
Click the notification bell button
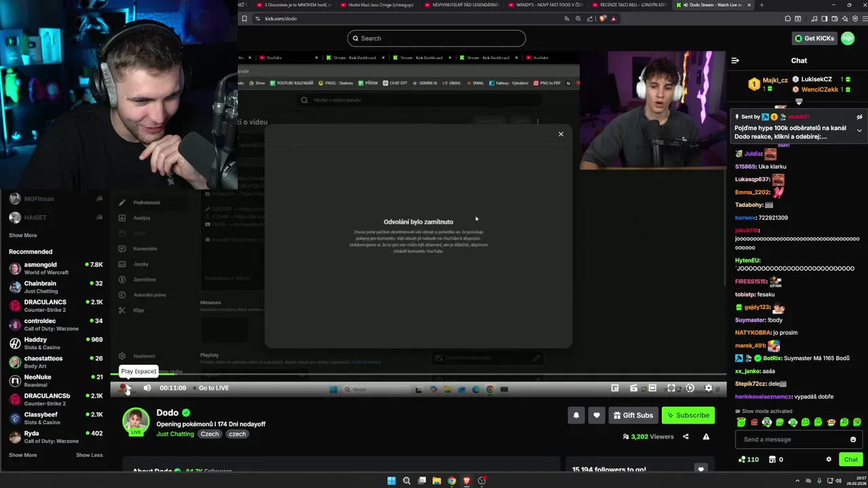pos(576,415)
